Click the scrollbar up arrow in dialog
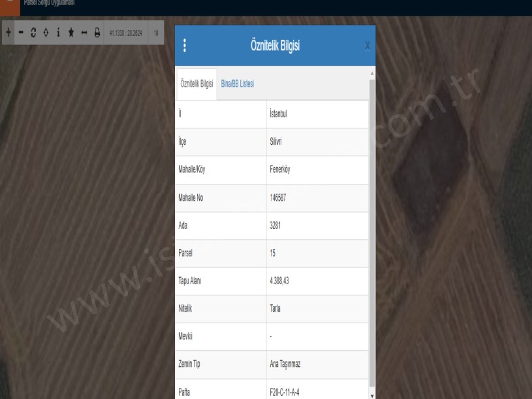Viewport: 532px width, 399px height. click(x=372, y=70)
